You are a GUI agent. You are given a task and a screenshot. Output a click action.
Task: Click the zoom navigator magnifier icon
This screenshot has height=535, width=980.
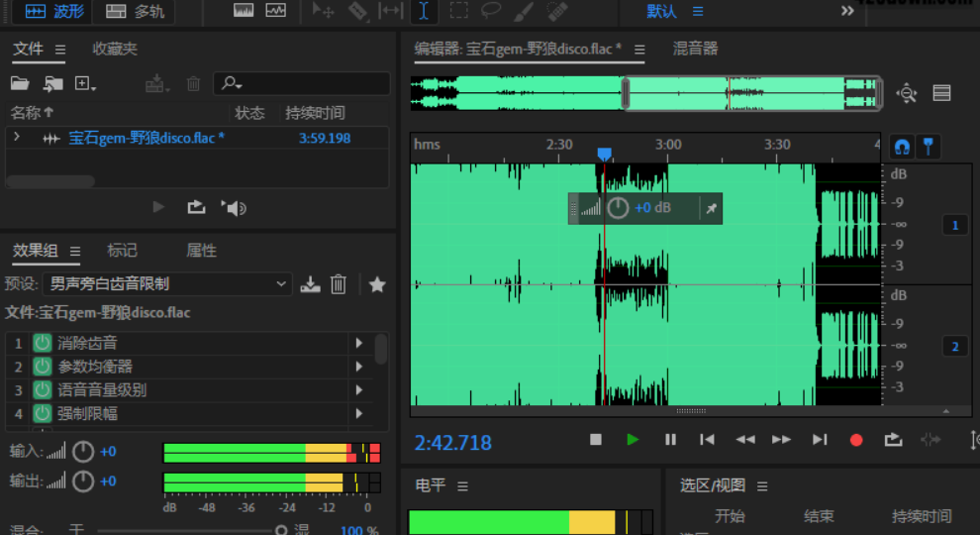tap(907, 93)
